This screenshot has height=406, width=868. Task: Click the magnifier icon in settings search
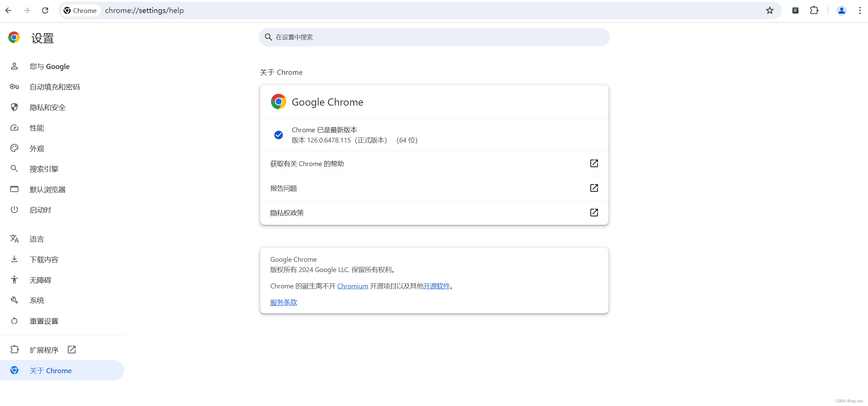coord(269,37)
